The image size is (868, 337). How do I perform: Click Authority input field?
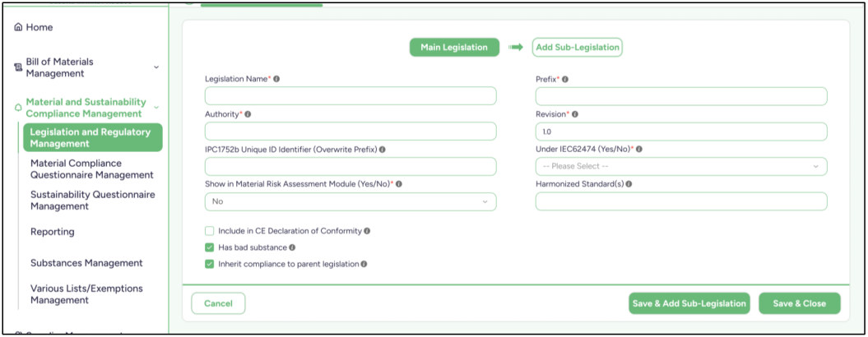350,132
